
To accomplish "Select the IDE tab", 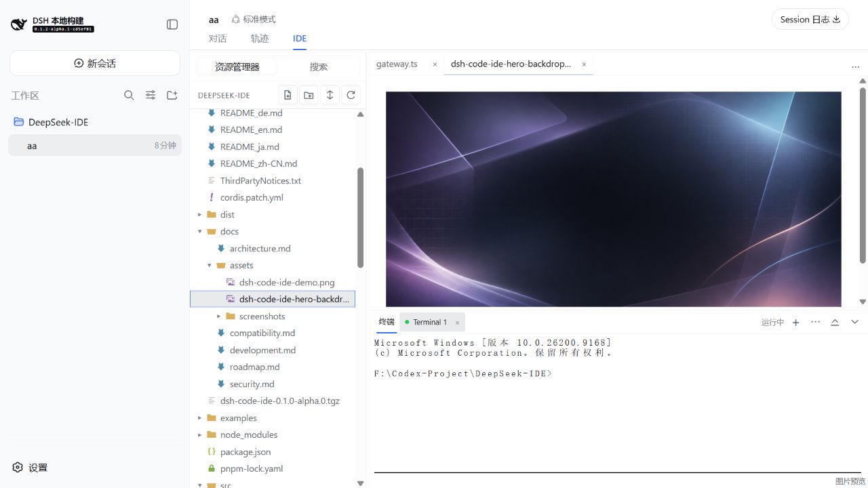I will 300,39.
